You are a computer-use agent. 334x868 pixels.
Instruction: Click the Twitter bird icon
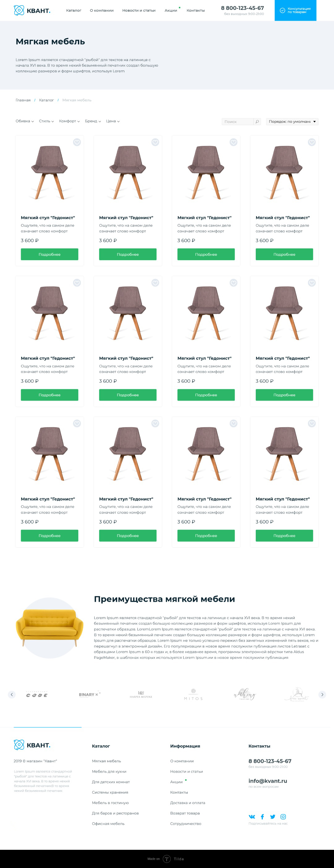273,817
